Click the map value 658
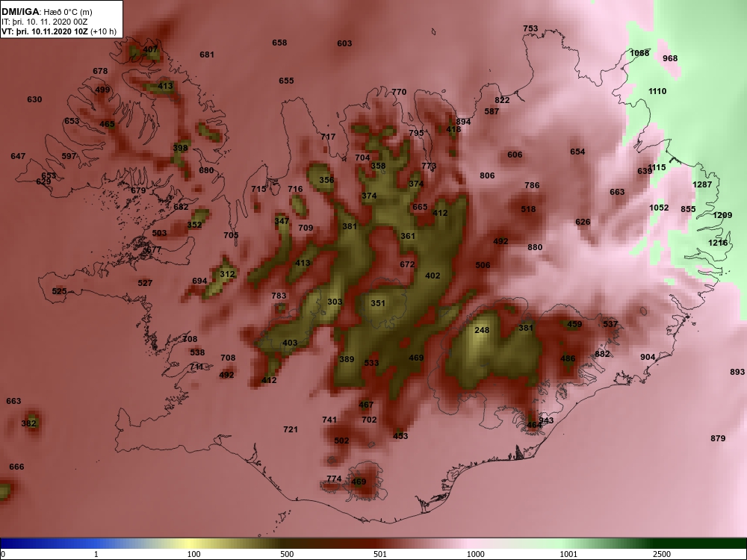Viewport: 747px width, 560px height. click(x=279, y=43)
